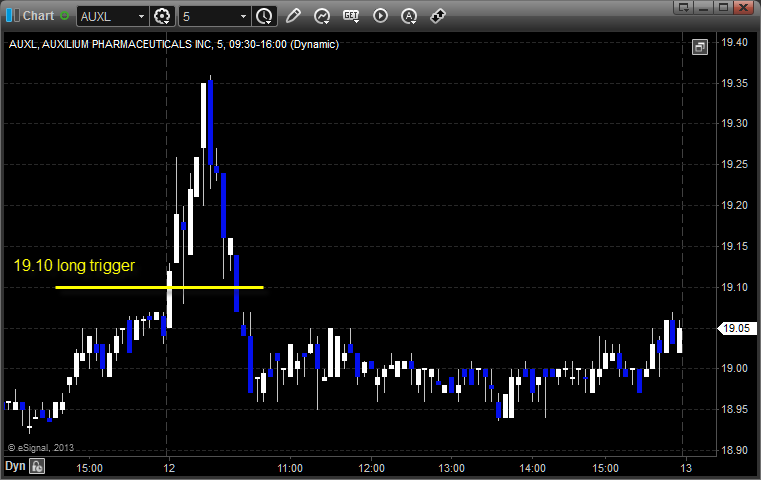The width and height of the screenshot is (761, 480).
Task: Toggle the lock icon next to Dyn
Action: 37,466
